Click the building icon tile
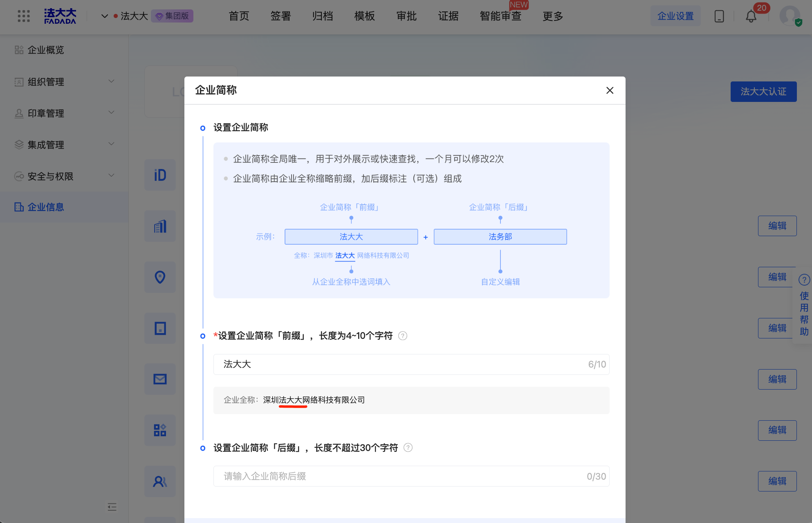 [x=160, y=226]
